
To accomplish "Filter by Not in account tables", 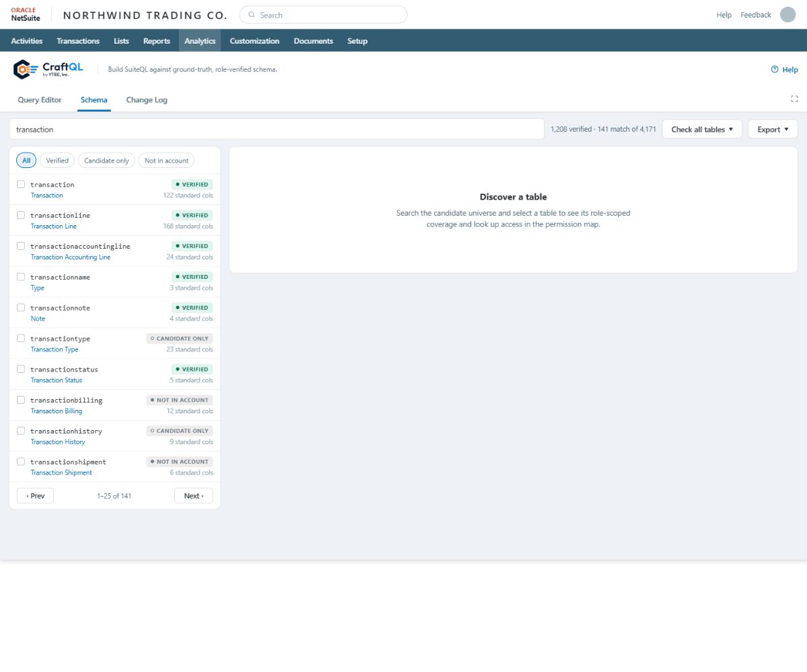I will tap(167, 161).
